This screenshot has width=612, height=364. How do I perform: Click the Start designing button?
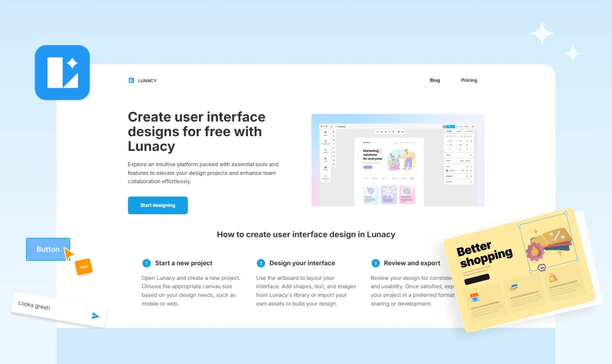point(158,205)
